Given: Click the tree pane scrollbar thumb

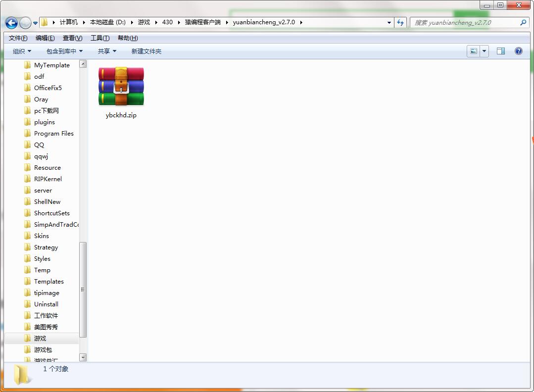Looking at the screenshot, I should click(83, 290).
